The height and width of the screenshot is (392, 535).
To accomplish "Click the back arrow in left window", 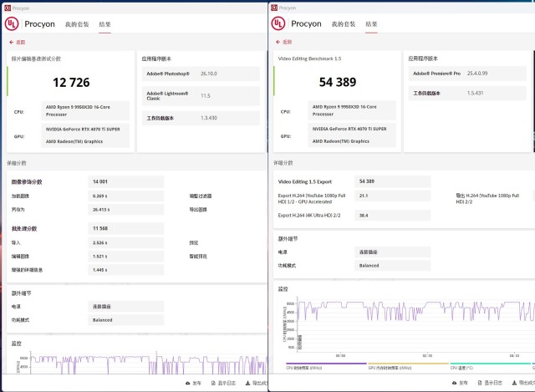I will [12, 42].
